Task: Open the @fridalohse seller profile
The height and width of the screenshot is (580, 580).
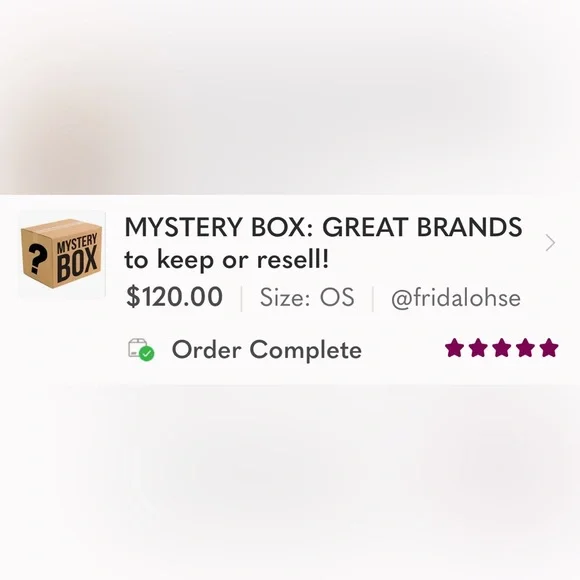Action: pyautogui.click(x=456, y=298)
